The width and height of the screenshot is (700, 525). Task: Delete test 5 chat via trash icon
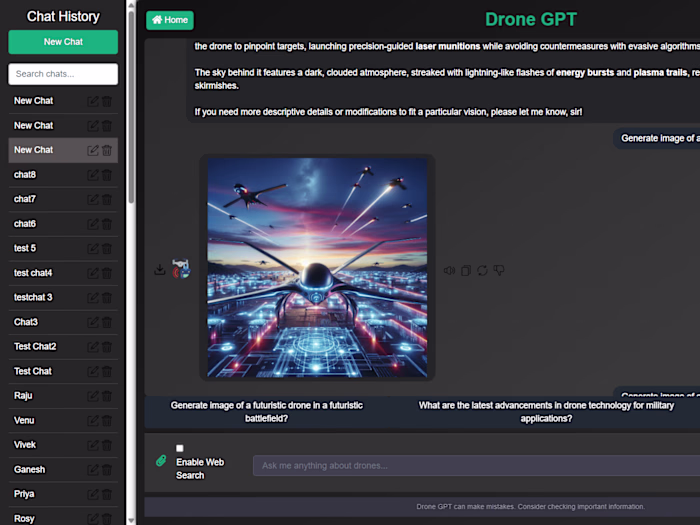pos(107,249)
